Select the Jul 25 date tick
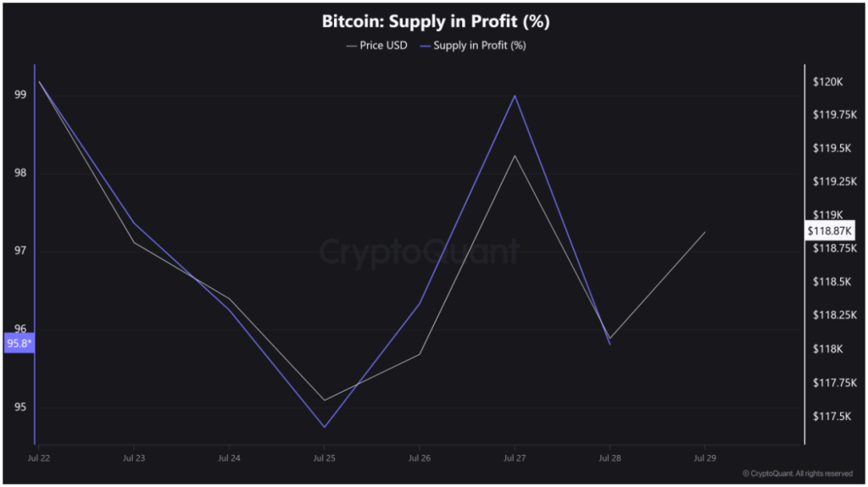 (325, 457)
